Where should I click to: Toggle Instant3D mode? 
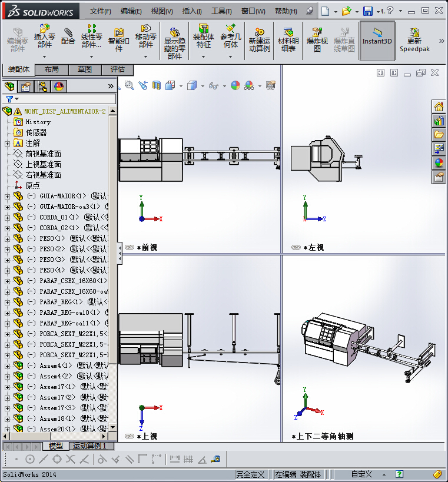377,41
